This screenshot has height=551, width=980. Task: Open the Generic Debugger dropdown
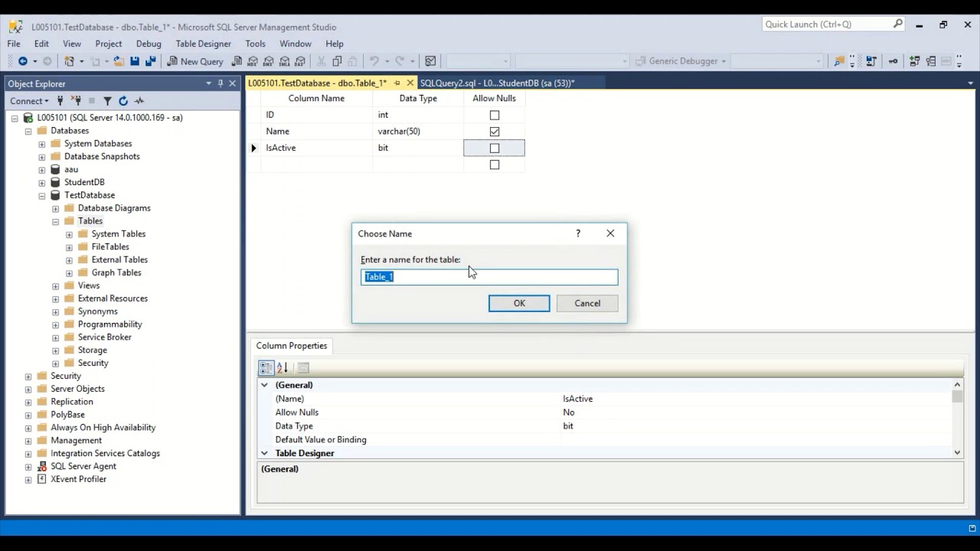(x=724, y=61)
